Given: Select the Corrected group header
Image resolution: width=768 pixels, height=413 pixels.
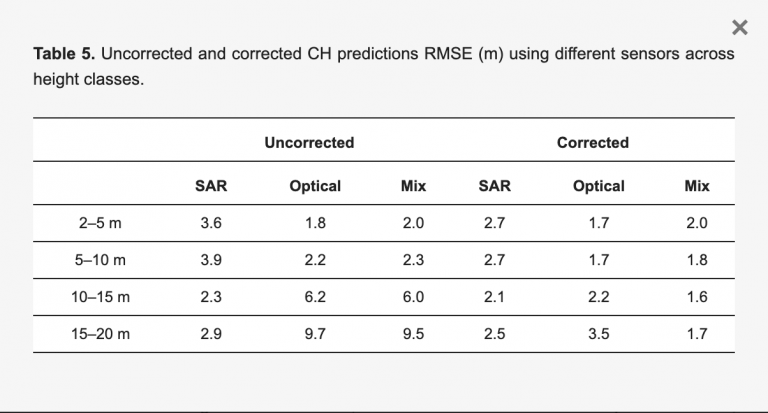Looking at the screenshot, I should [x=593, y=143].
